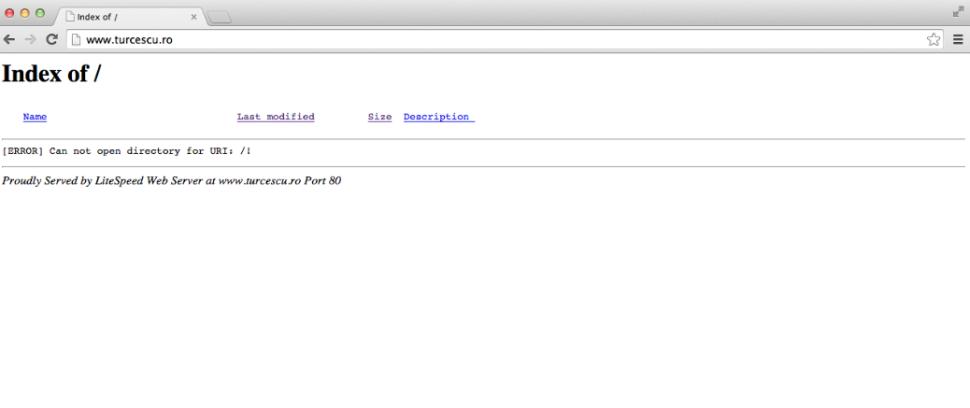Sort listing by Size
Image resolution: width=970 pixels, height=408 pixels.
pyautogui.click(x=379, y=117)
